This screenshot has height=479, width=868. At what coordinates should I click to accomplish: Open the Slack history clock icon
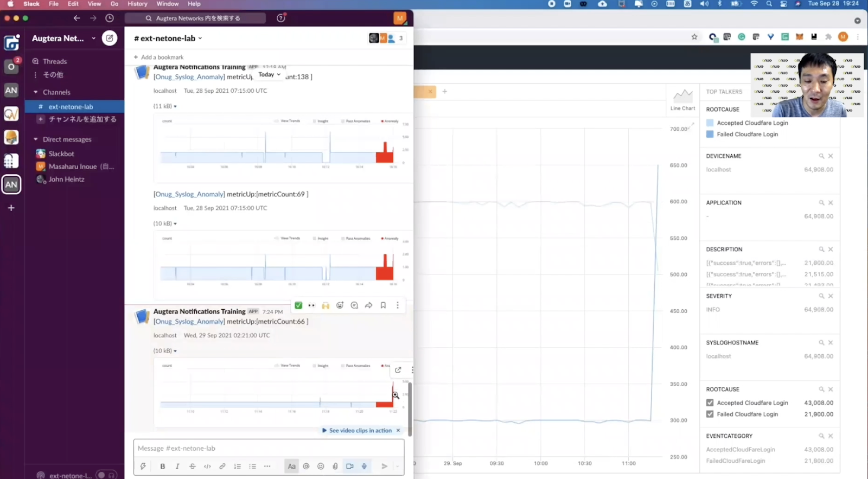tap(110, 18)
